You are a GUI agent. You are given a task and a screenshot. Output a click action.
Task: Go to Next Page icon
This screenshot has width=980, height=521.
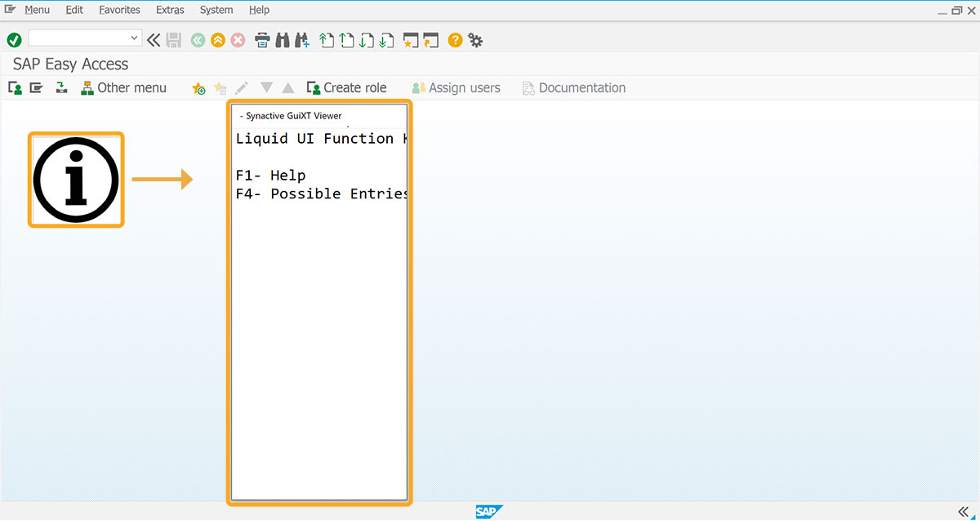click(x=367, y=39)
